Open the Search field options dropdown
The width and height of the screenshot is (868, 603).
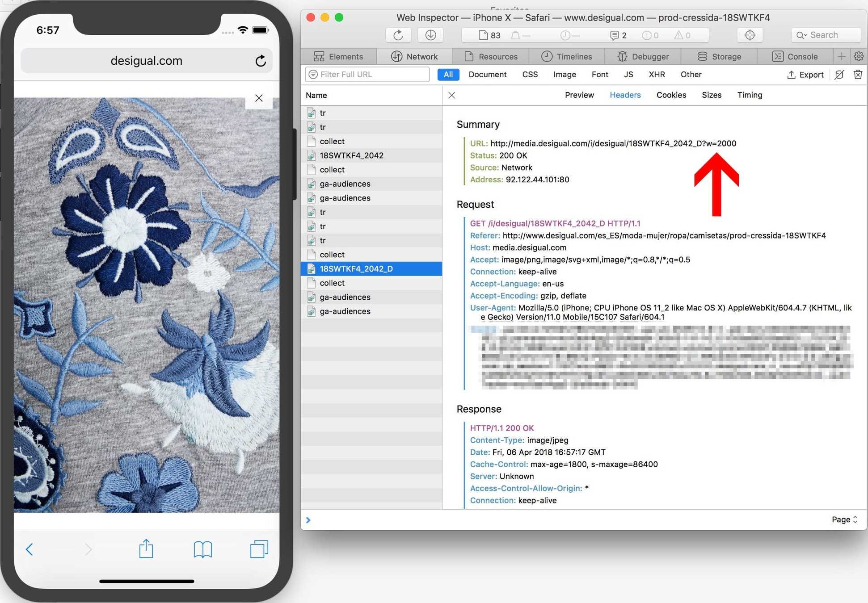801,35
